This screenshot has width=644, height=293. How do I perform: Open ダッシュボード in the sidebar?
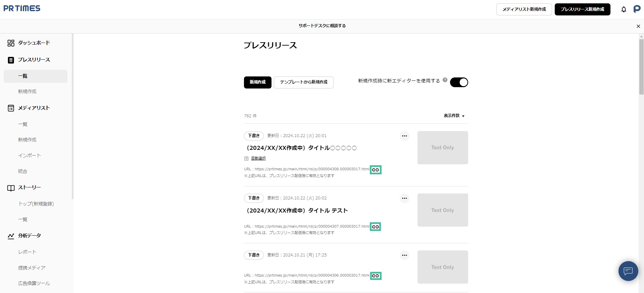[34, 43]
